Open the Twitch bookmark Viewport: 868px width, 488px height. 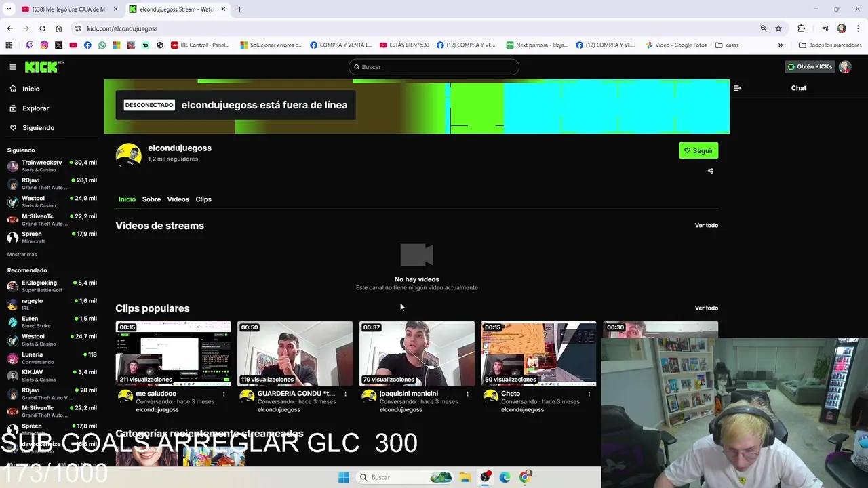tap(30, 45)
